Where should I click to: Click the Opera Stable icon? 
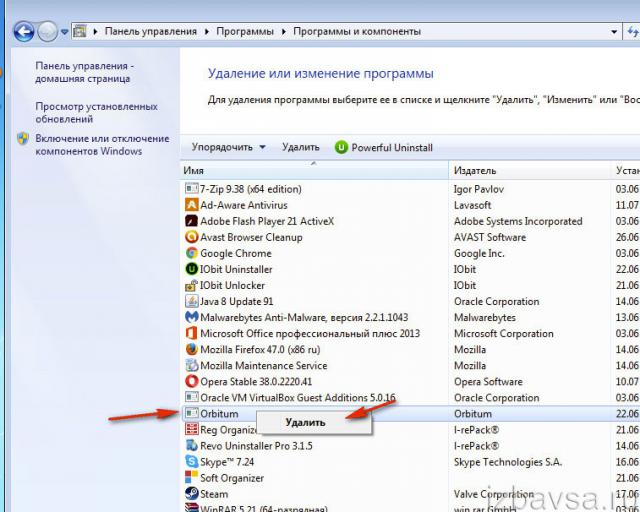click(191, 381)
